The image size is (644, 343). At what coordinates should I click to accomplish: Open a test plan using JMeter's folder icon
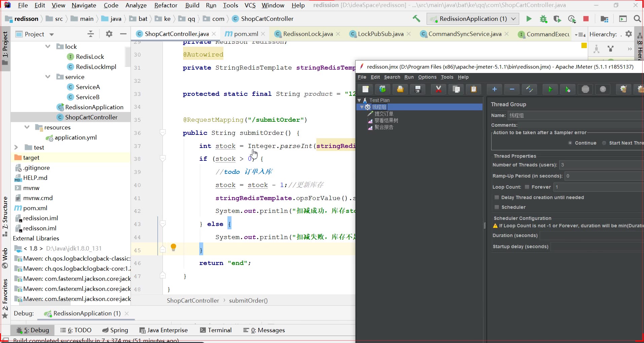(400, 89)
